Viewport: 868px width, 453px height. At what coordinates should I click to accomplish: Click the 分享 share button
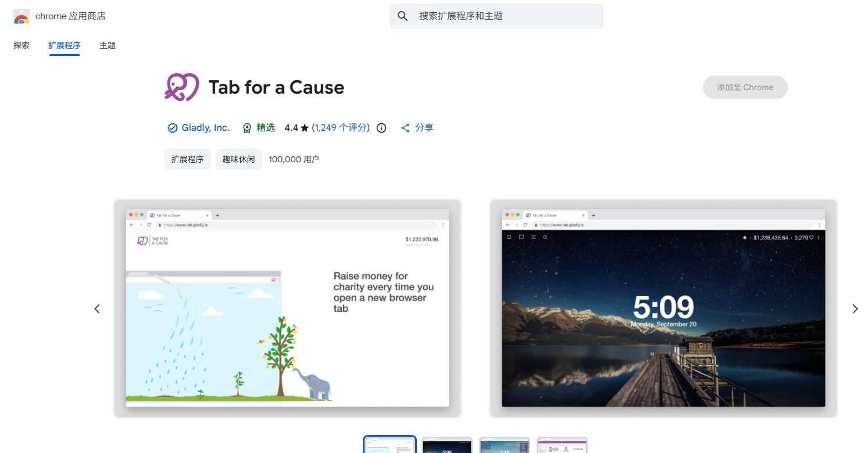point(417,128)
